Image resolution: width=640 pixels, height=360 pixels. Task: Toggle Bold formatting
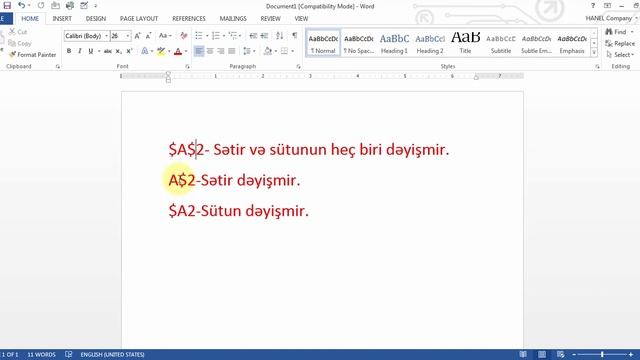pyautogui.click(x=69, y=51)
